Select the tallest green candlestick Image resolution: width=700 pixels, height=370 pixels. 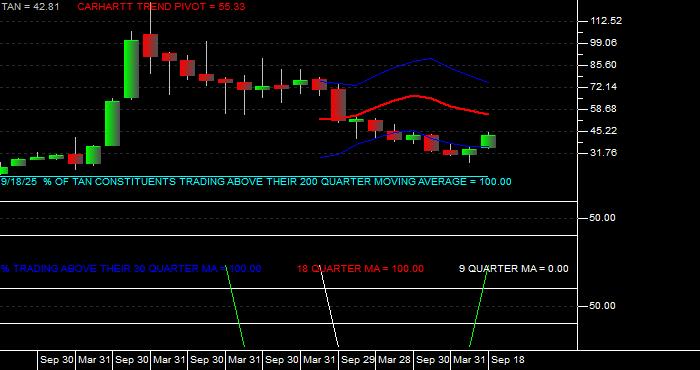click(x=131, y=69)
